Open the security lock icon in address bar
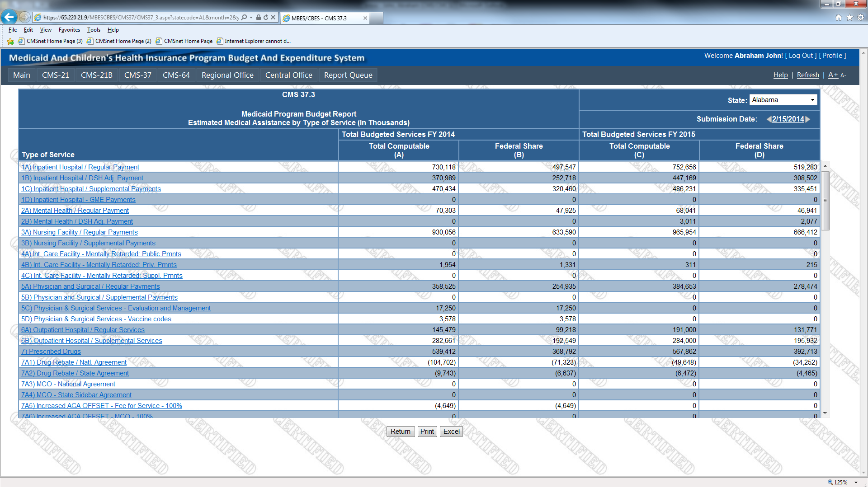868x488 pixels. [x=258, y=18]
